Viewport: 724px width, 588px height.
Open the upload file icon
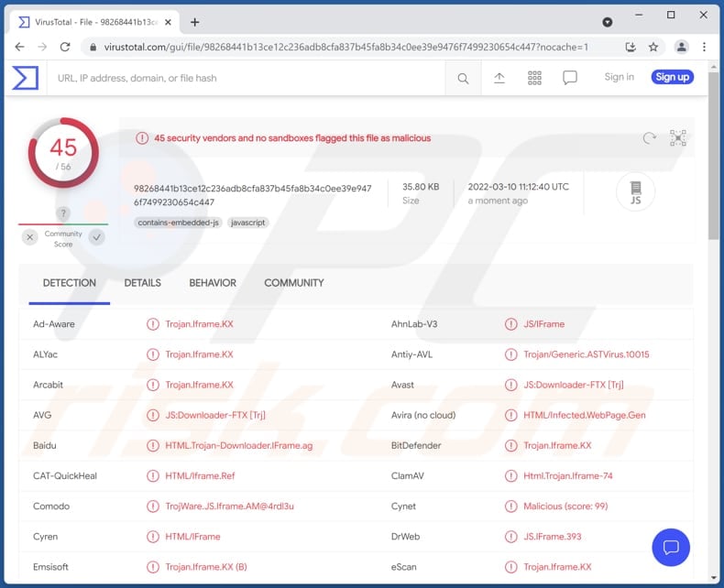pyautogui.click(x=499, y=78)
